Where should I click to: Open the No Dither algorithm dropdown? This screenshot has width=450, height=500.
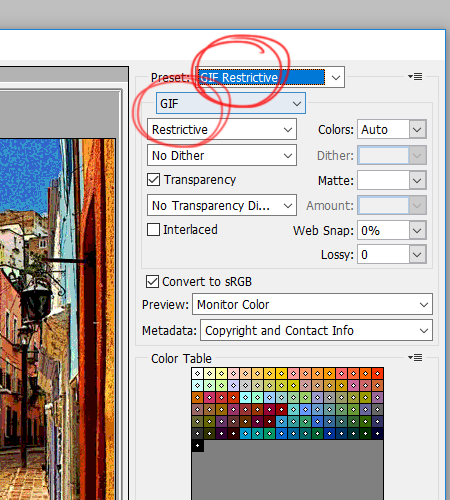tap(222, 155)
